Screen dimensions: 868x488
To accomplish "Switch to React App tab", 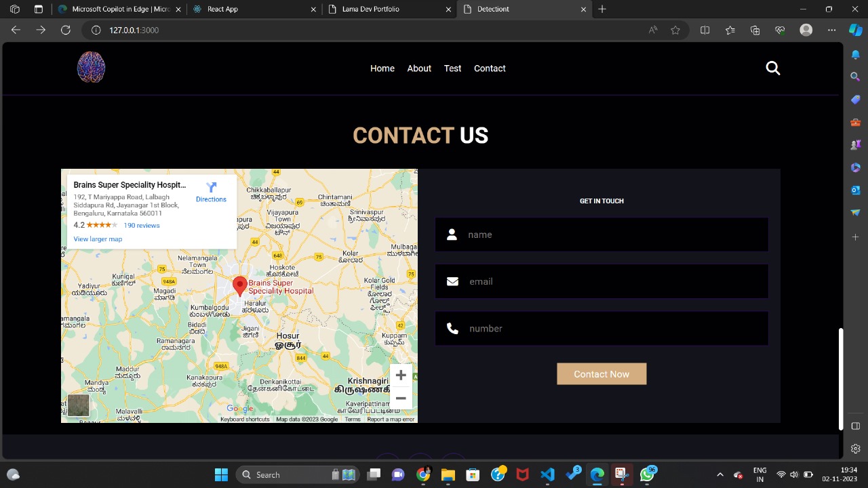I will coord(254,9).
